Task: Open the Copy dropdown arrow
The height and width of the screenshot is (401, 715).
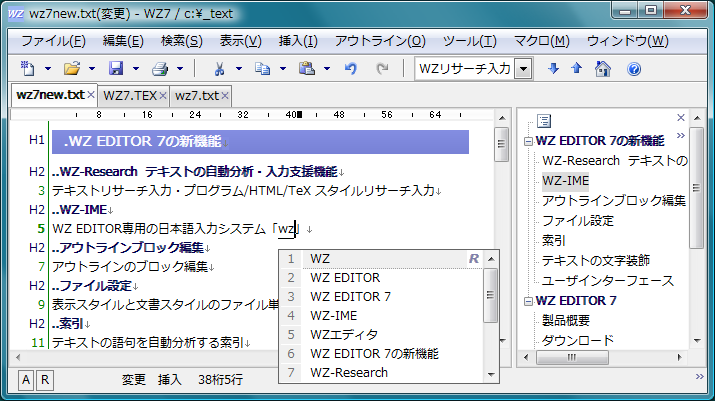Action: coord(283,69)
